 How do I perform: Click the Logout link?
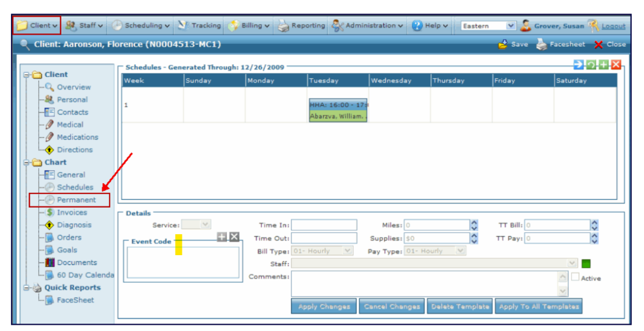(x=613, y=26)
